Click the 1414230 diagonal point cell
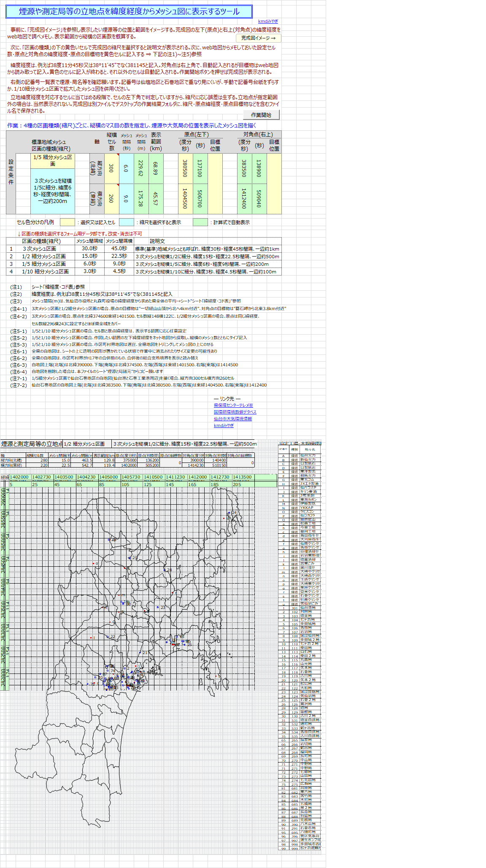The width and height of the screenshot is (486, 868). [x=193, y=465]
